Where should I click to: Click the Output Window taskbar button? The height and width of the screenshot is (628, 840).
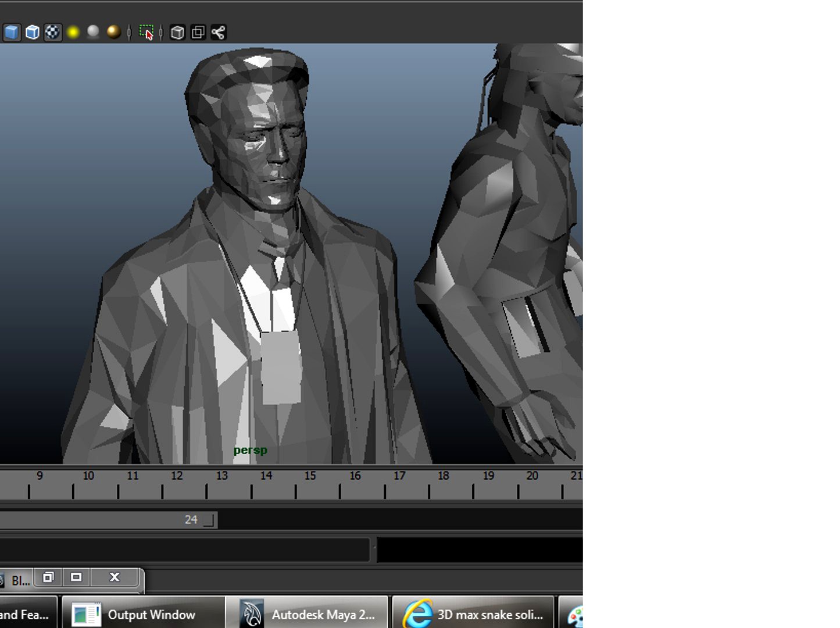[x=144, y=614]
